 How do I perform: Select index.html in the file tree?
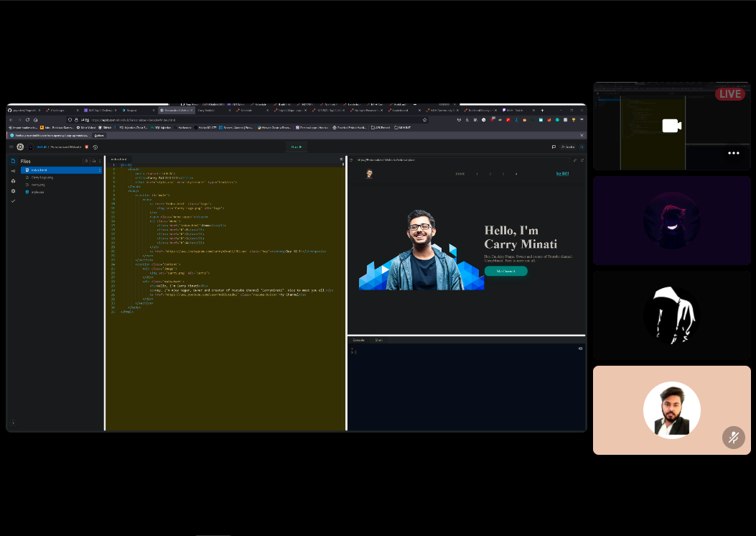[61, 170]
